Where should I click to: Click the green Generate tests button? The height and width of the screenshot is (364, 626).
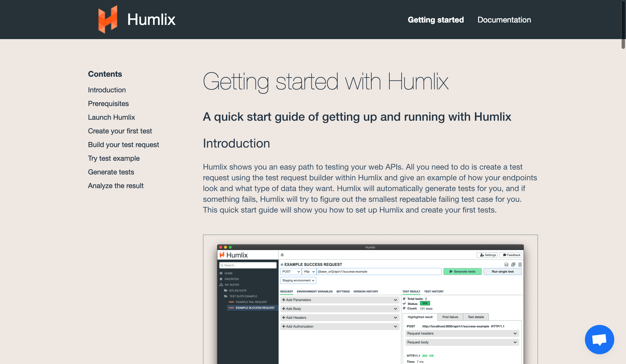click(462, 272)
